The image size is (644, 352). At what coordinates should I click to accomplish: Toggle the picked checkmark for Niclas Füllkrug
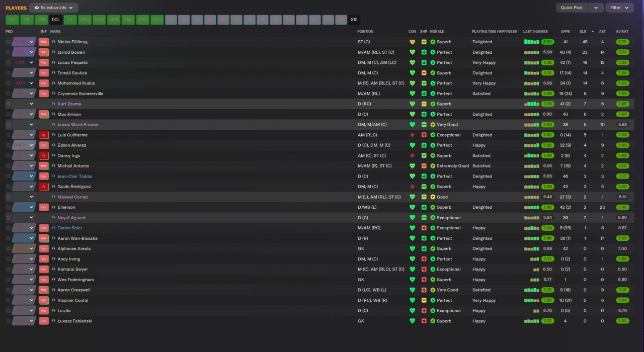[x=8, y=42]
